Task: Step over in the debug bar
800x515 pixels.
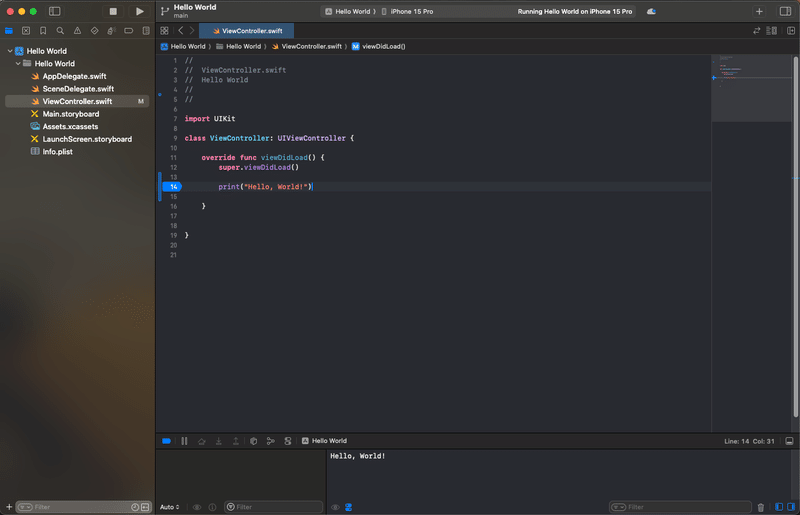Action: pos(202,441)
